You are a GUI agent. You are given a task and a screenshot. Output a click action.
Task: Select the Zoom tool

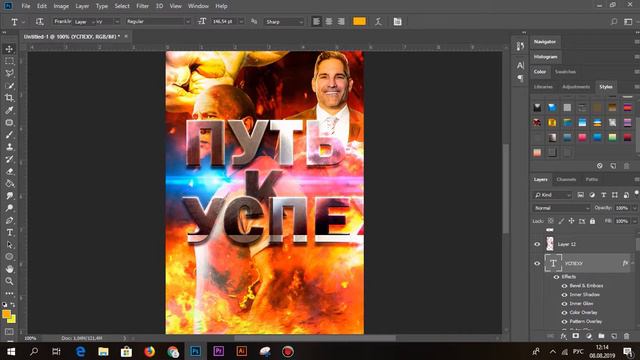(9, 281)
